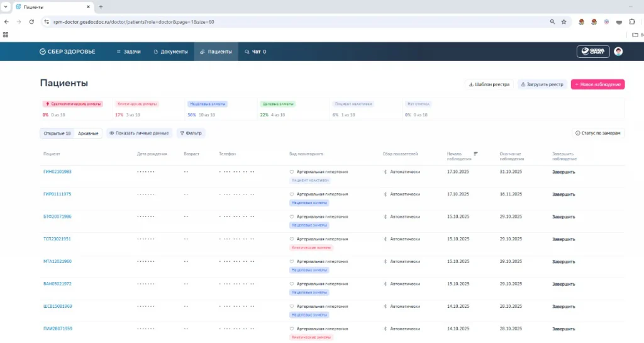Screen dimensions: 644x343
Task: Click the Сбер Здоровье logo
Action: click(67, 52)
